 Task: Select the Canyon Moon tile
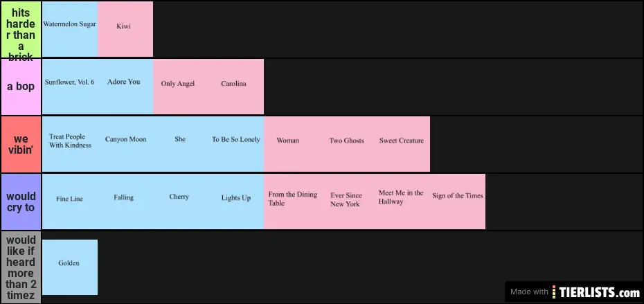tap(125, 143)
